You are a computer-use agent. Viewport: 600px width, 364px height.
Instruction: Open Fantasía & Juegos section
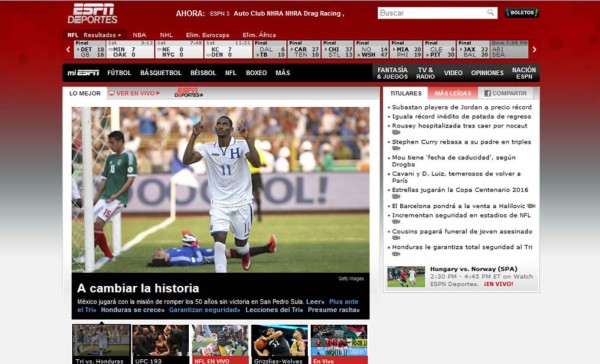[392, 73]
